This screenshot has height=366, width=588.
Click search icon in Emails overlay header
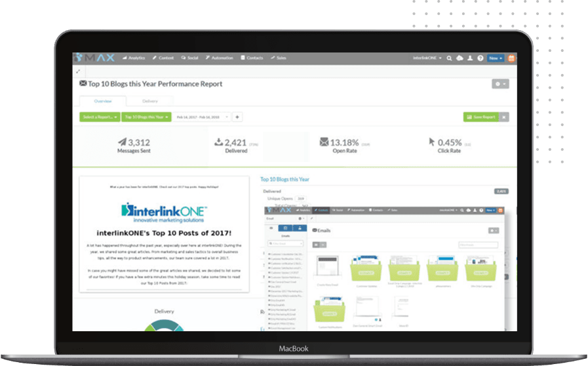tap(462, 211)
